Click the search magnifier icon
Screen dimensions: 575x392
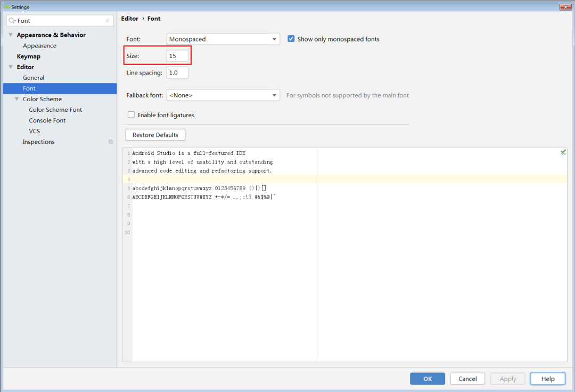pos(12,21)
